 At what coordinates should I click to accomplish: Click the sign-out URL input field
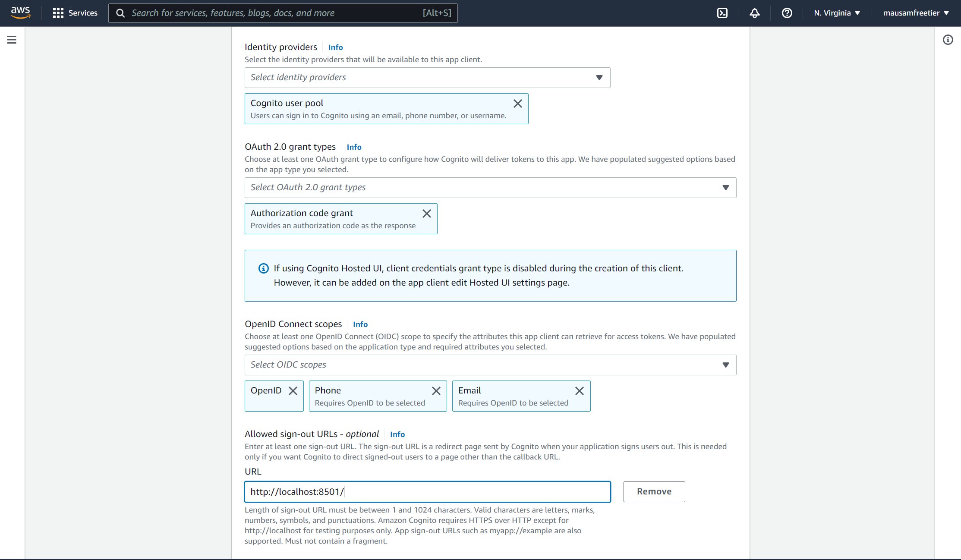click(427, 492)
